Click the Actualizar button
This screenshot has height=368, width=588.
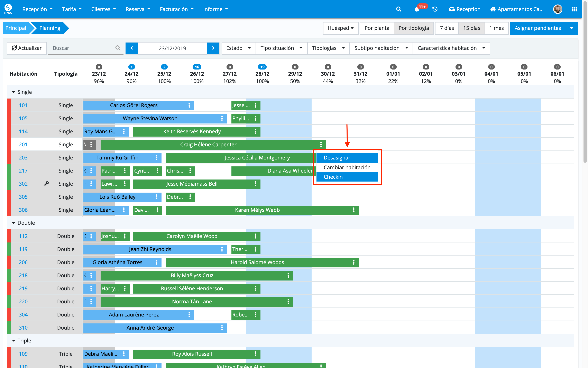pos(27,48)
